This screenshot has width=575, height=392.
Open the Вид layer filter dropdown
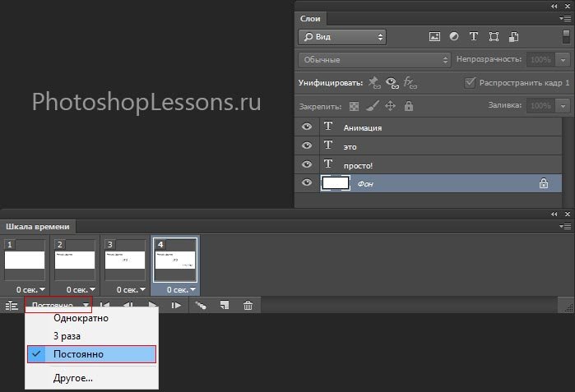click(x=341, y=37)
